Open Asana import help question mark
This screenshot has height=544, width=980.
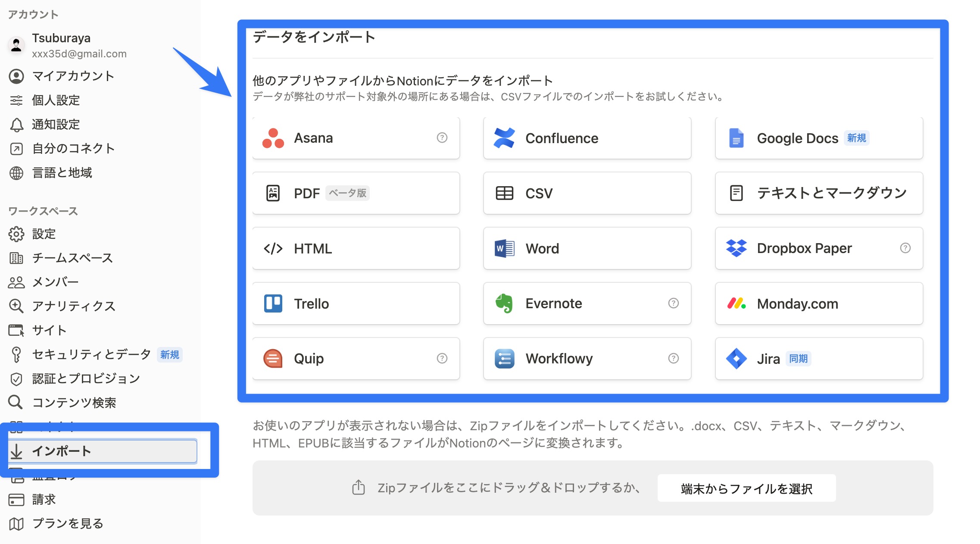[x=442, y=138]
